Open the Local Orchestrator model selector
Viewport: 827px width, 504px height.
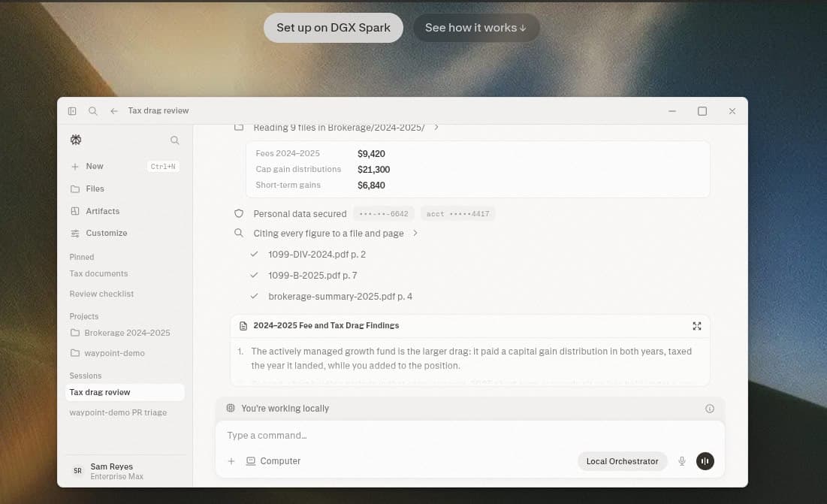pyautogui.click(x=623, y=461)
